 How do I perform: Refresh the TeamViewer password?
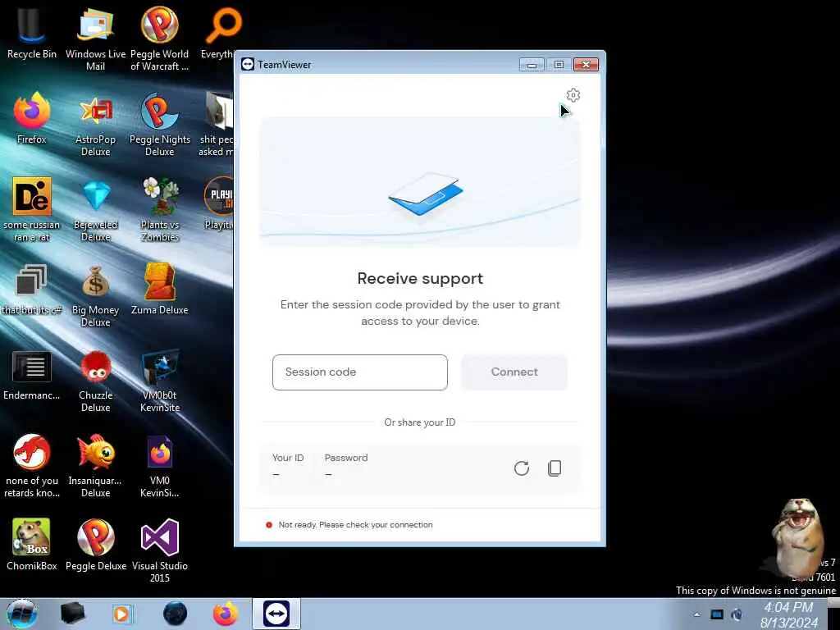click(521, 468)
